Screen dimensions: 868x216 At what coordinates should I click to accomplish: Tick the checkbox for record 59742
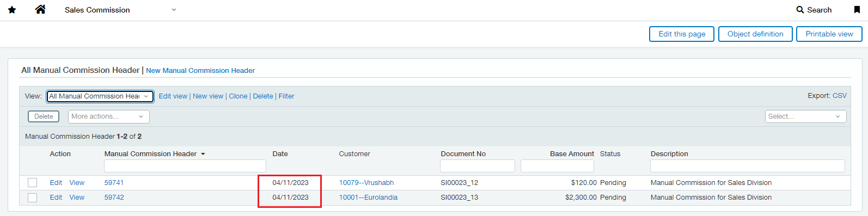coord(33,198)
